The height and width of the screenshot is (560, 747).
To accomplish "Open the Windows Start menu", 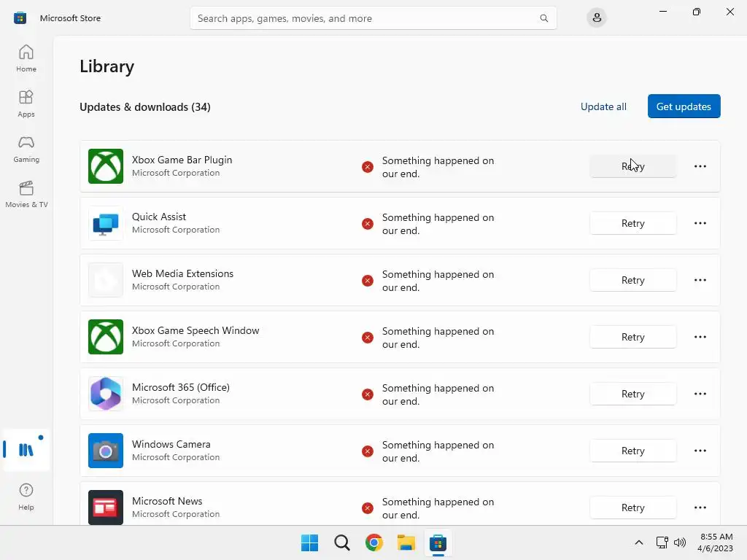I will tap(309, 542).
